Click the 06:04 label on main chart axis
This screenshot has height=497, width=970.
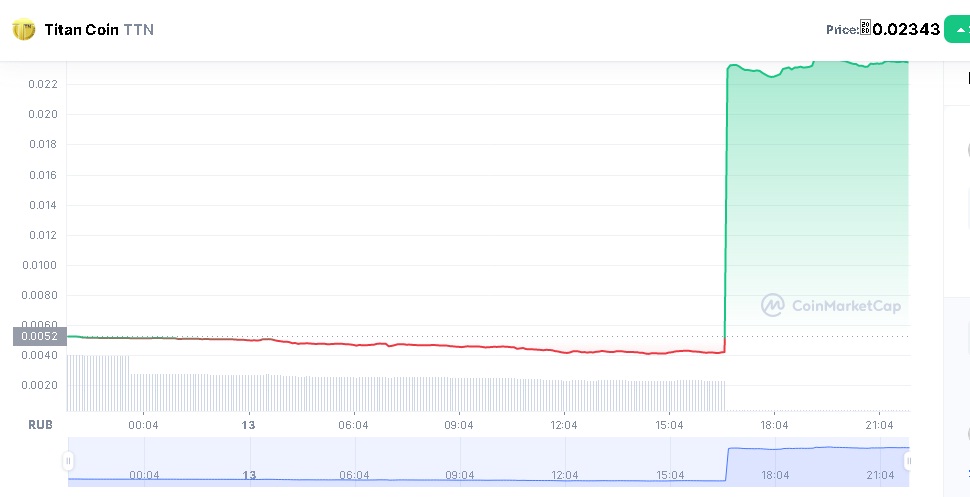353,425
